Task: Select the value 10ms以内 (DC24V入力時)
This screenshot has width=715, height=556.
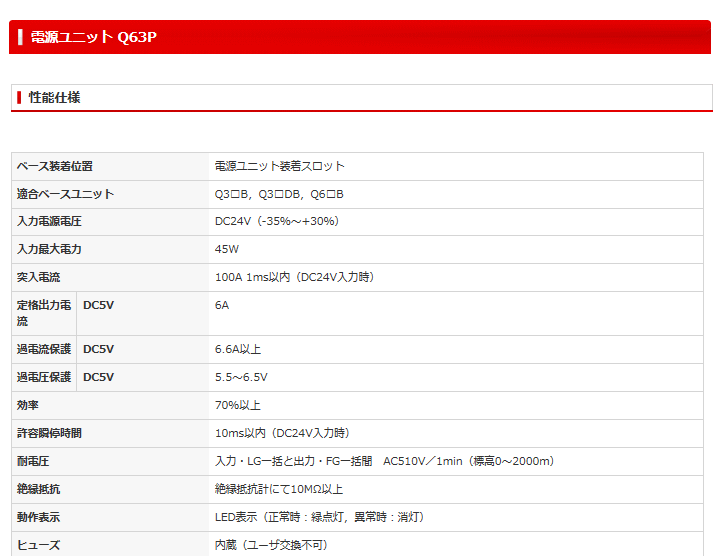Action: click(282, 433)
